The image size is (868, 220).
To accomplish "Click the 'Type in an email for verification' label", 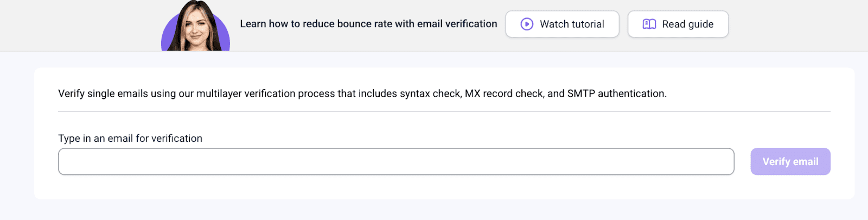I will click(x=130, y=139).
